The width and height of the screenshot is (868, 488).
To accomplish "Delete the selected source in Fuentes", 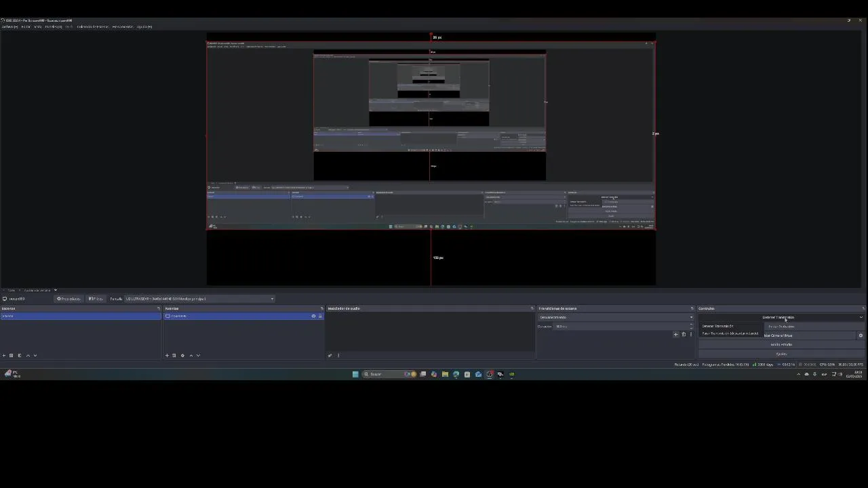I will pos(174,355).
